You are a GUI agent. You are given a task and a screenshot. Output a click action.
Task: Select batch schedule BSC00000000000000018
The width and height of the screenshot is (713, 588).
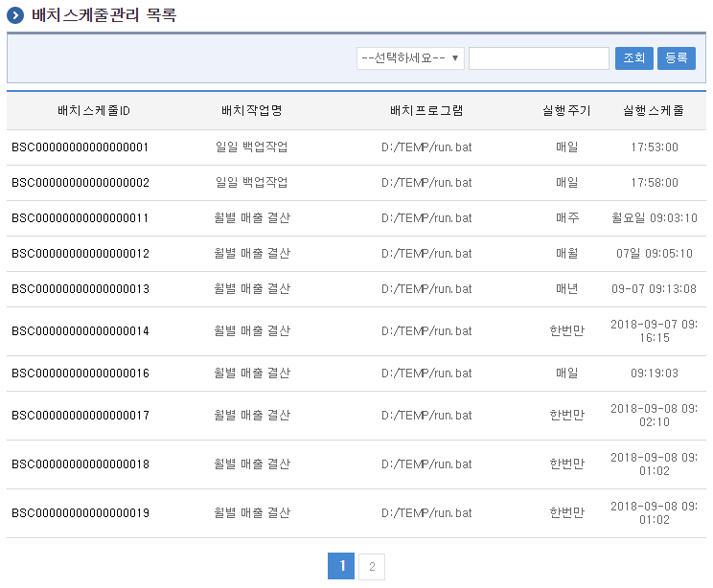tap(80, 464)
